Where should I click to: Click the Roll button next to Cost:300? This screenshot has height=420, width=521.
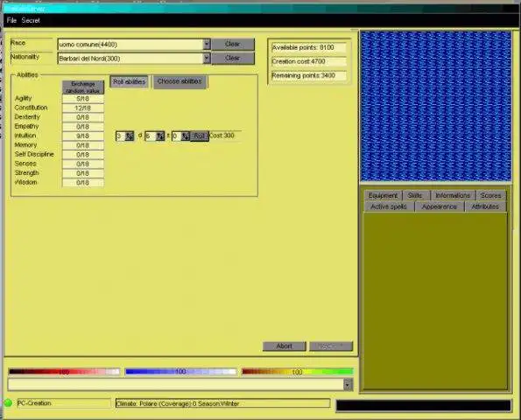click(200, 136)
